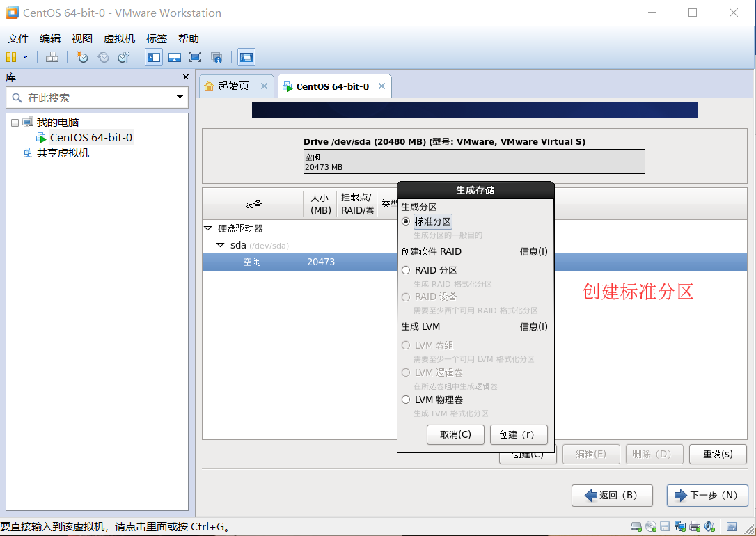Click the 大小 (MB) column header

(321, 204)
